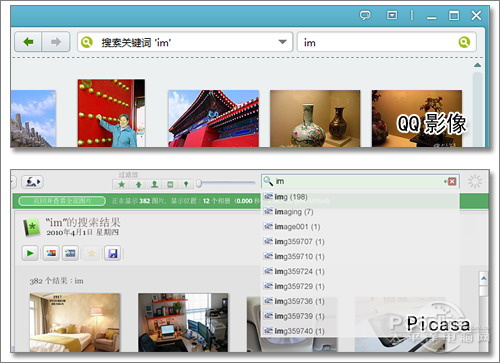Go back with the green left arrow
The image size is (500, 363).
[x=28, y=42]
